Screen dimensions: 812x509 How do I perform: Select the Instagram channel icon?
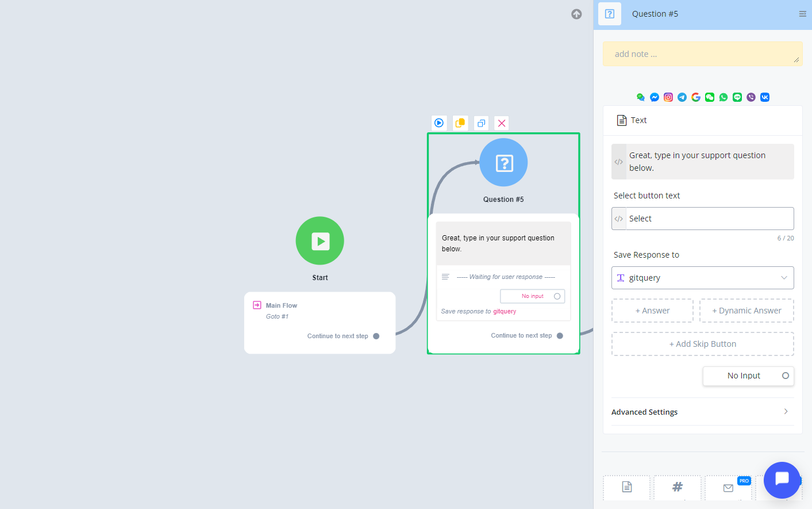coord(668,97)
